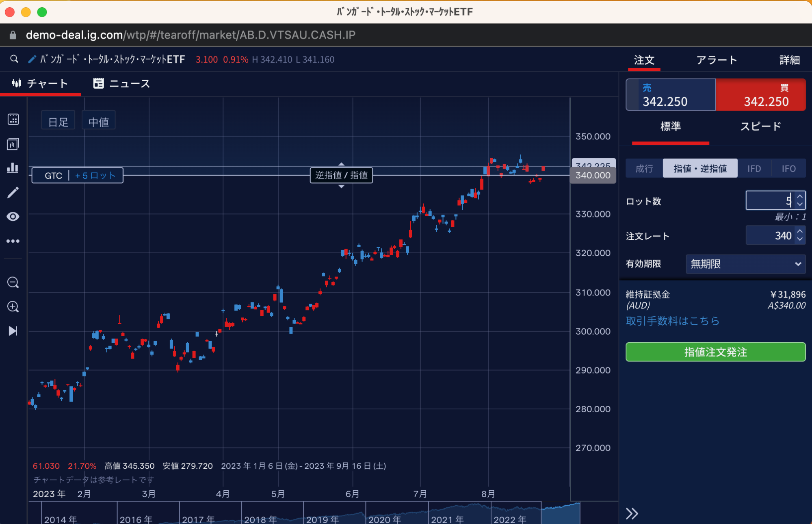Viewport: 812px width, 524px height.
Task: Switch to the ニュース tab
Action: [121, 84]
